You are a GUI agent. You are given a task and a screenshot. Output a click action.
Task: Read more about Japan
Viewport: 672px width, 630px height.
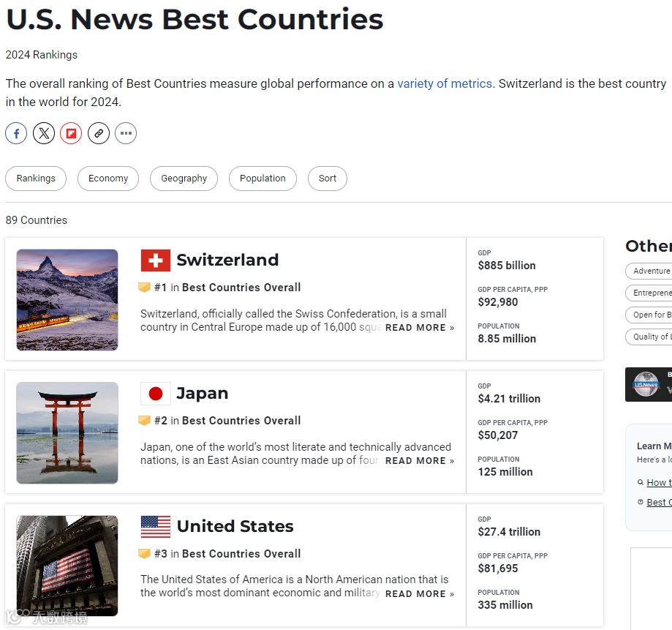coord(420,461)
